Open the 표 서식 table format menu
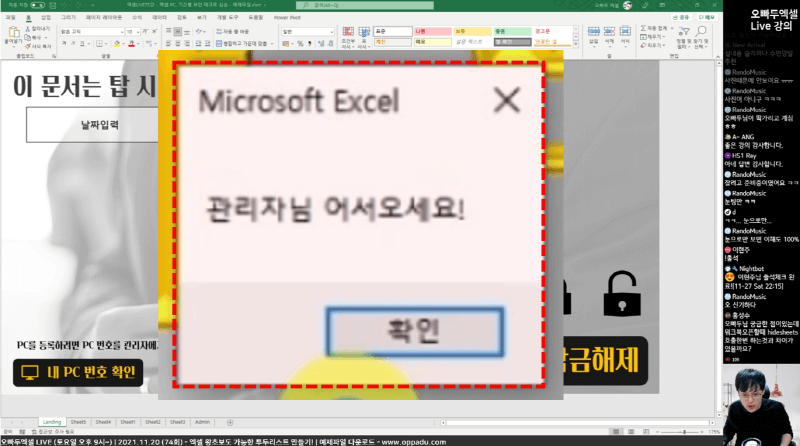 (x=364, y=38)
